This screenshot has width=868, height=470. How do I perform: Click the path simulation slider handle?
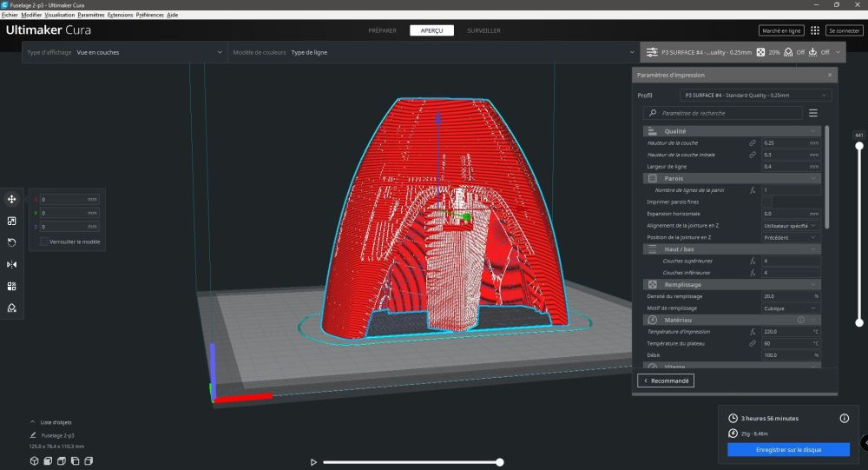(x=500, y=461)
